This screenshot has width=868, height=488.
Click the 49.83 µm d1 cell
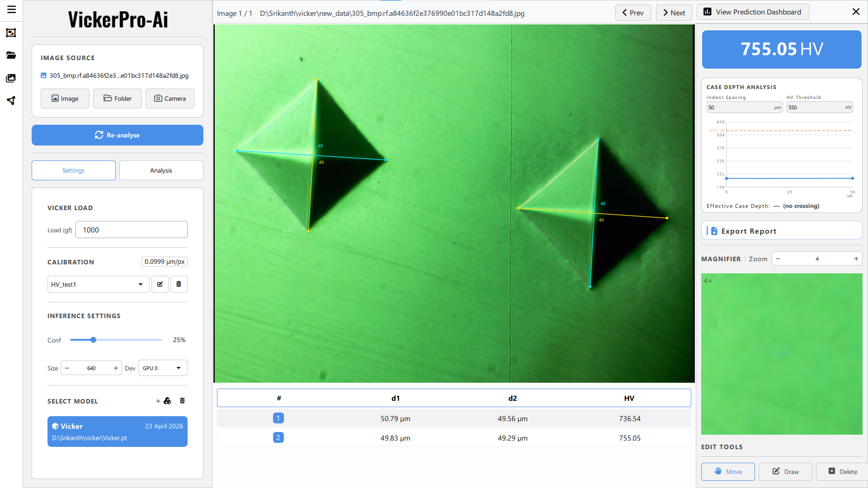pyautogui.click(x=396, y=438)
